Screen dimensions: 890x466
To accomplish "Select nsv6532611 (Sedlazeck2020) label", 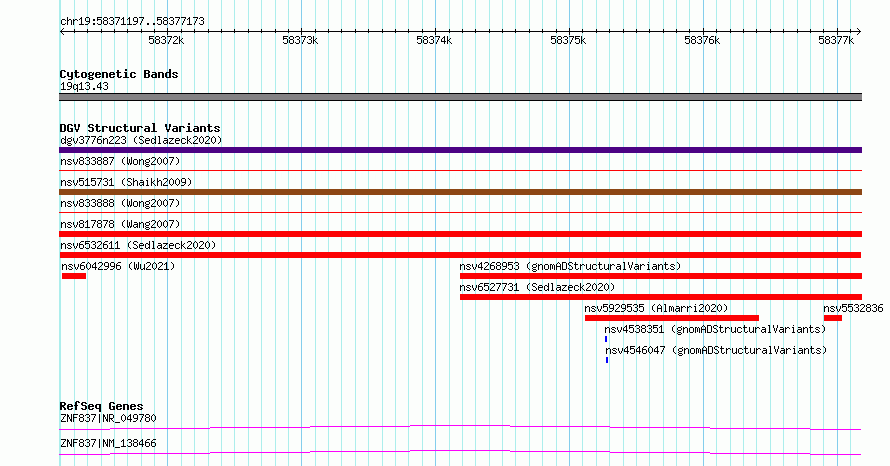I will coord(138,245).
